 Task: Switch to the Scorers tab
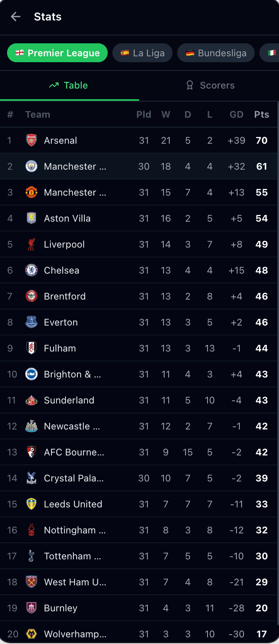(210, 85)
